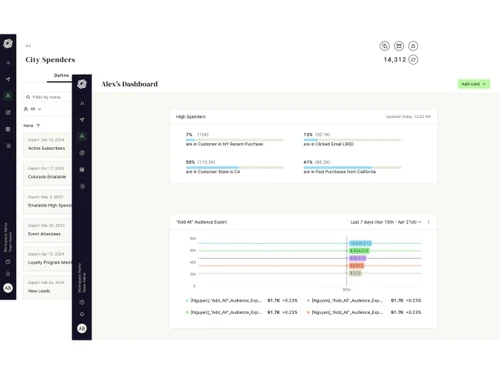Viewport: 500px width, 375px height.
Task: Click the 14,312 audience count
Action: tap(395, 60)
